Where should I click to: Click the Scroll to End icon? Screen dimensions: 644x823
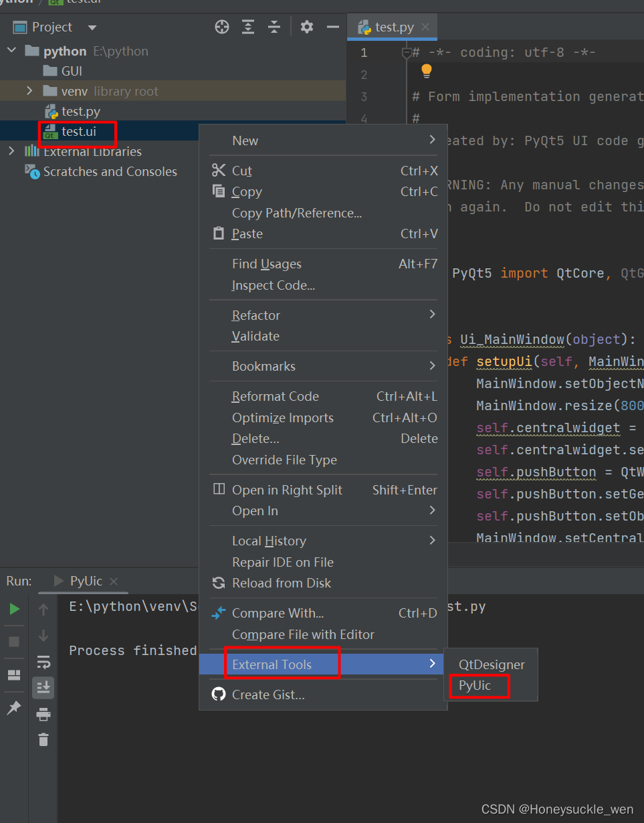(x=43, y=687)
